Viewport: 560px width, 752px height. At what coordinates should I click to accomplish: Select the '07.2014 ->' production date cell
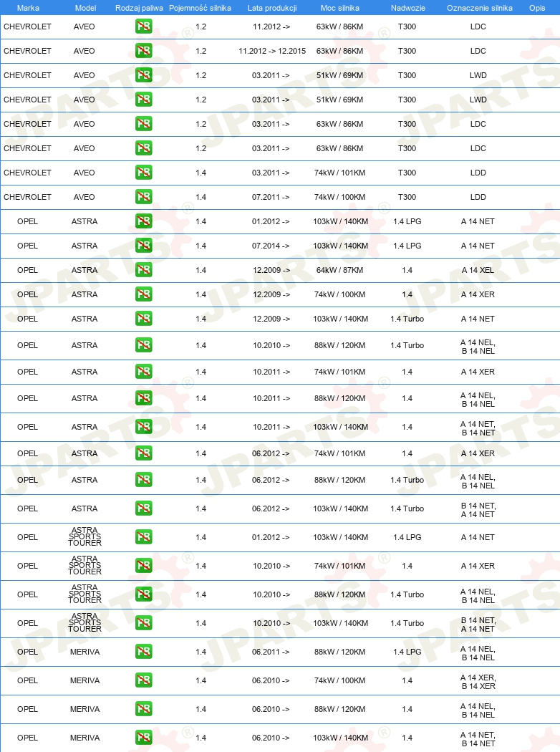click(x=271, y=246)
